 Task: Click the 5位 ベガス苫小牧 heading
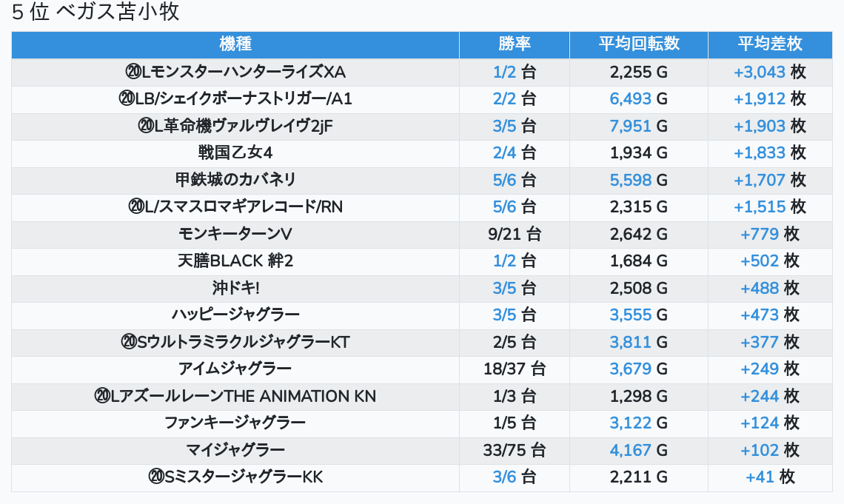pyautogui.click(x=96, y=13)
